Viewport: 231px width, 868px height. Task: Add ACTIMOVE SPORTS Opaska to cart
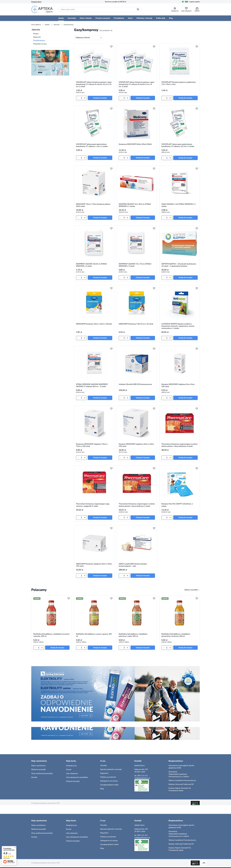[x=185, y=338]
